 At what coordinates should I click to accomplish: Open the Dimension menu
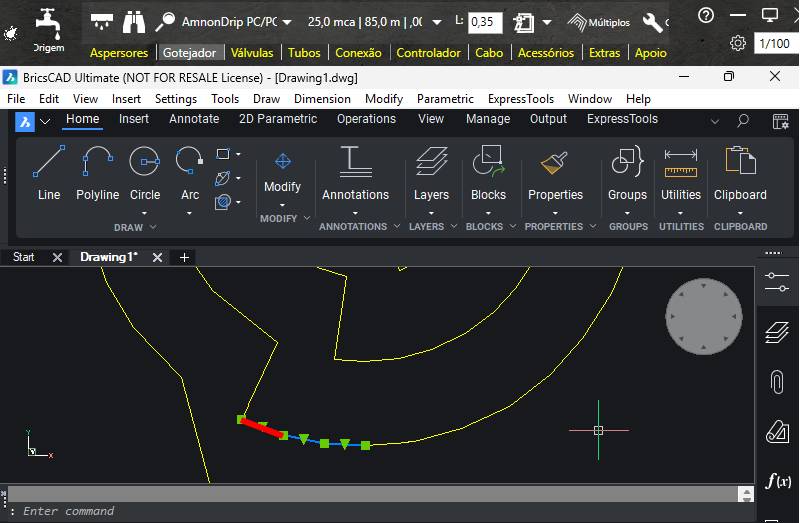tap(322, 99)
